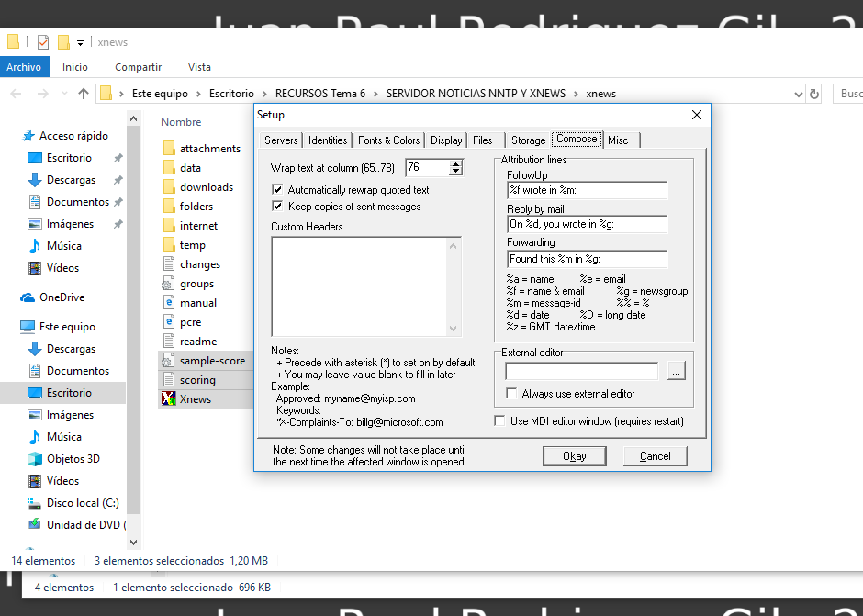The height and width of the screenshot is (616, 863).
Task: Decrease wrap column value with down arrow
Action: click(x=455, y=171)
